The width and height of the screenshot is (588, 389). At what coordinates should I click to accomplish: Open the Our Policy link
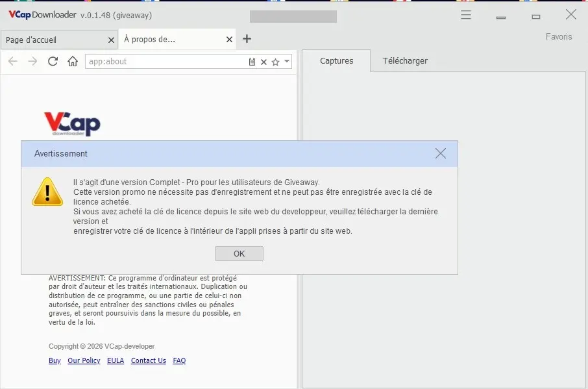pyautogui.click(x=84, y=360)
